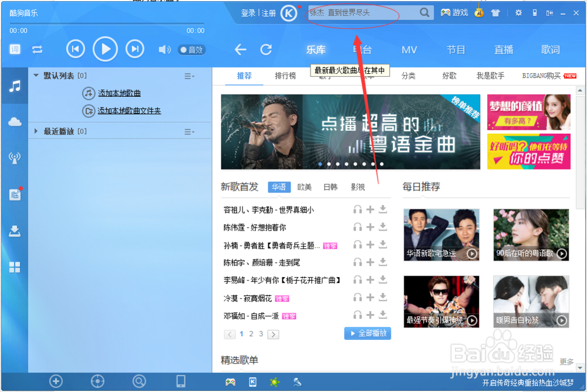Open the download manager in the sidebar

click(x=15, y=230)
